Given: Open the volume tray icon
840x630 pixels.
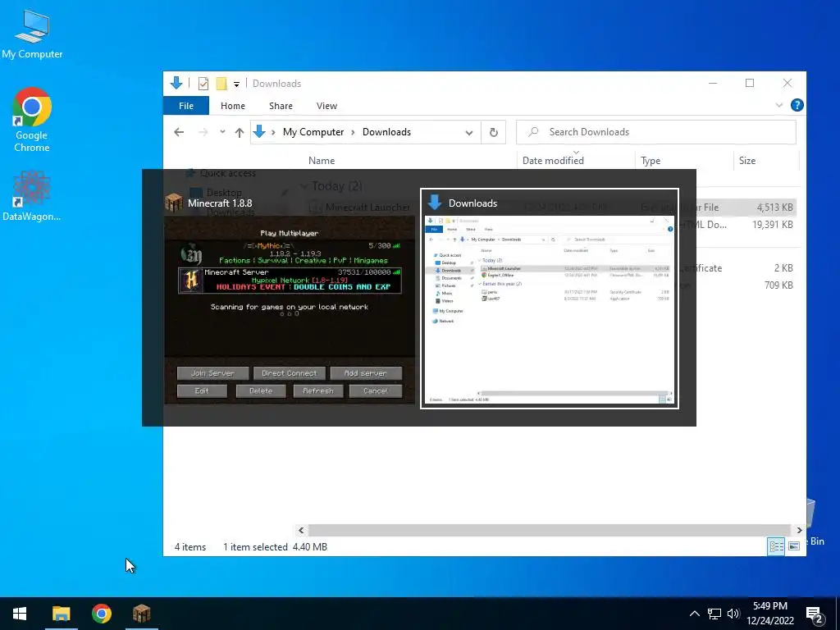Looking at the screenshot, I should coord(733,614).
